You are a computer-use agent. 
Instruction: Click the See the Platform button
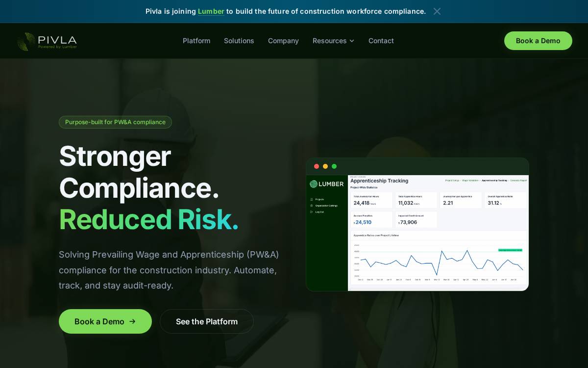pos(207,321)
